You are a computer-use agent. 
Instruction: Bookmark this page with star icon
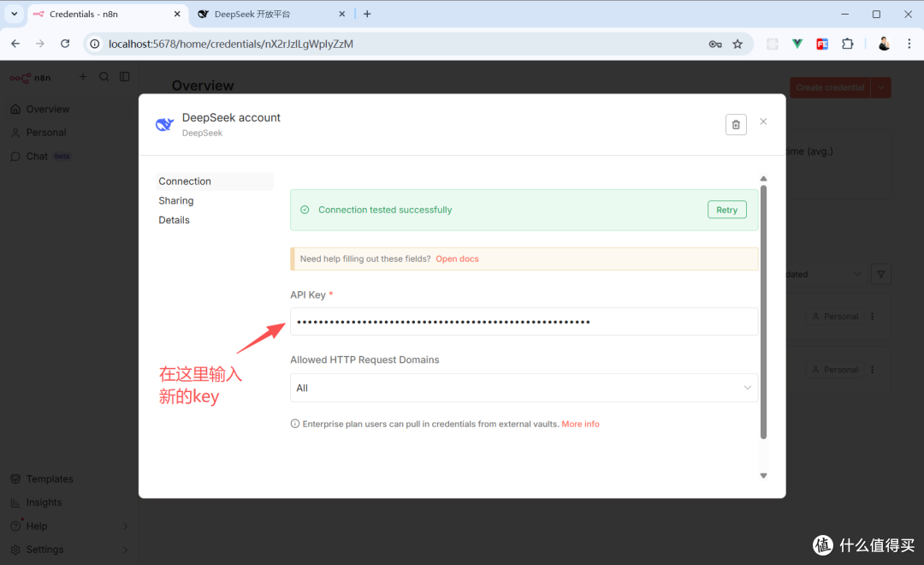click(x=737, y=45)
